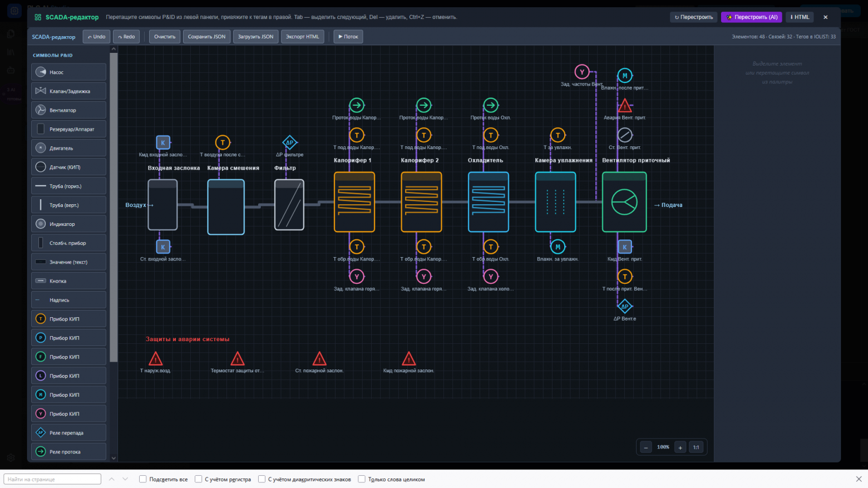Go to next find result arrow

tap(125, 479)
